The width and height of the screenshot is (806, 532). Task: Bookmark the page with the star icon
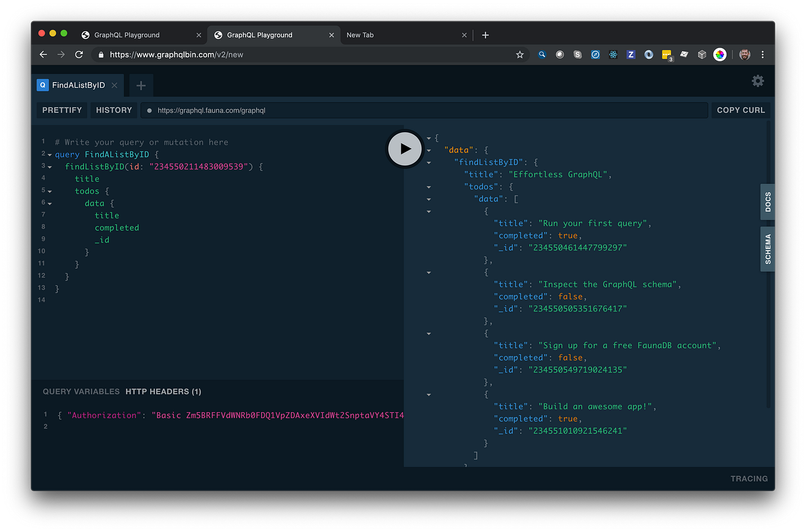(x=520, y=54)
